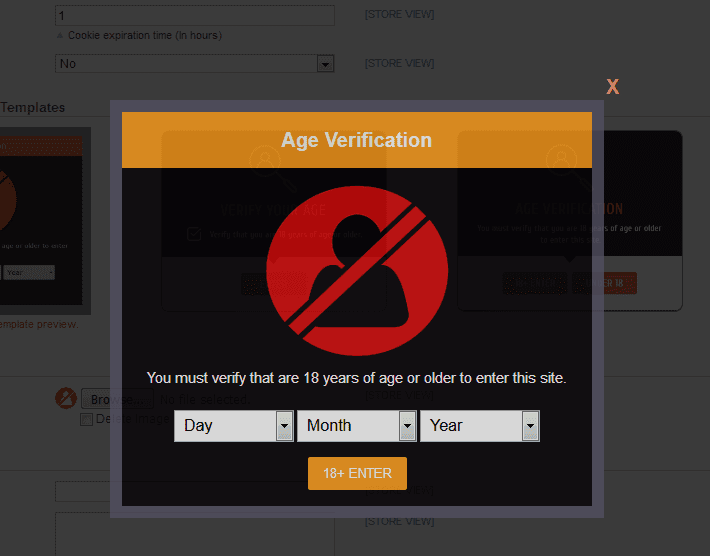Close the age verification popup with the X
Screen dimensions: 710x556
pyautogui.click(x=612, y=87)
